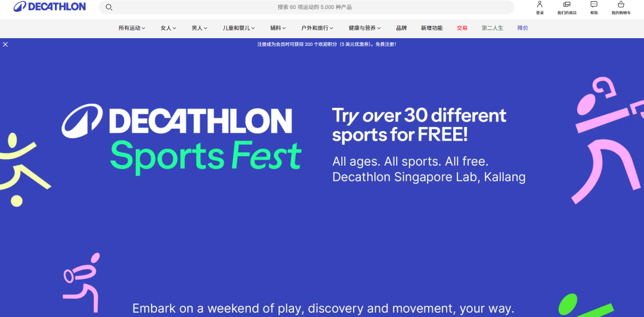The height and width of the screenshot is (317, 644).
Task: Open the red 交易 navigation item
Action: click(462, 28)
